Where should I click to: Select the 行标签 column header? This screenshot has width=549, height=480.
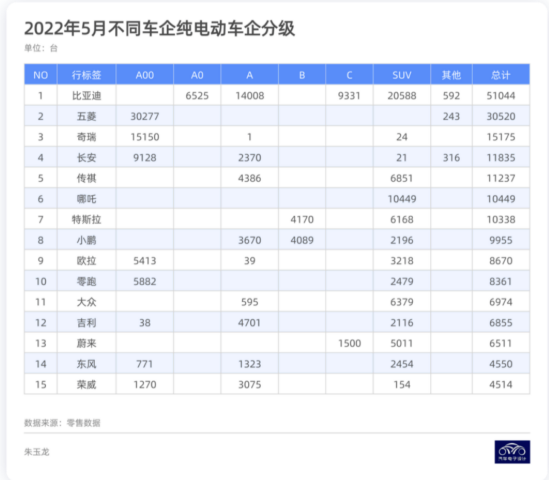point(86,75)
